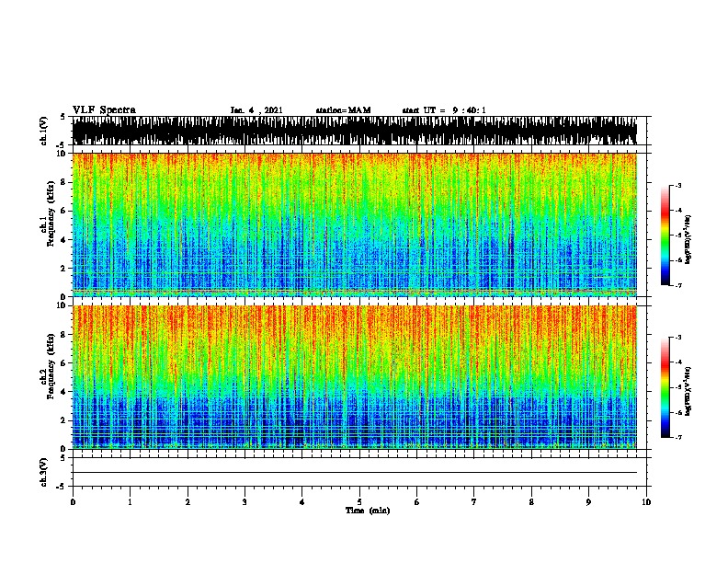Click the "9" tick label on the time axis

tap(588, 501)
